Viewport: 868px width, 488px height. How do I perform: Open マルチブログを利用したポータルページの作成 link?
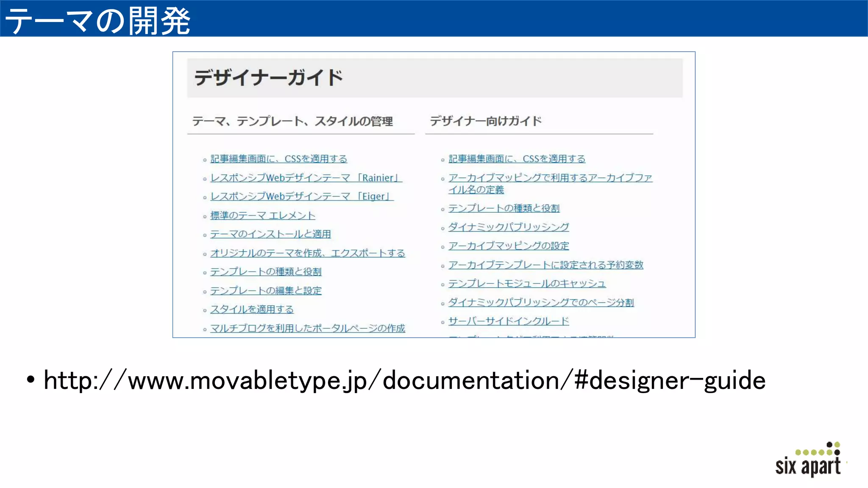point(308,328)
